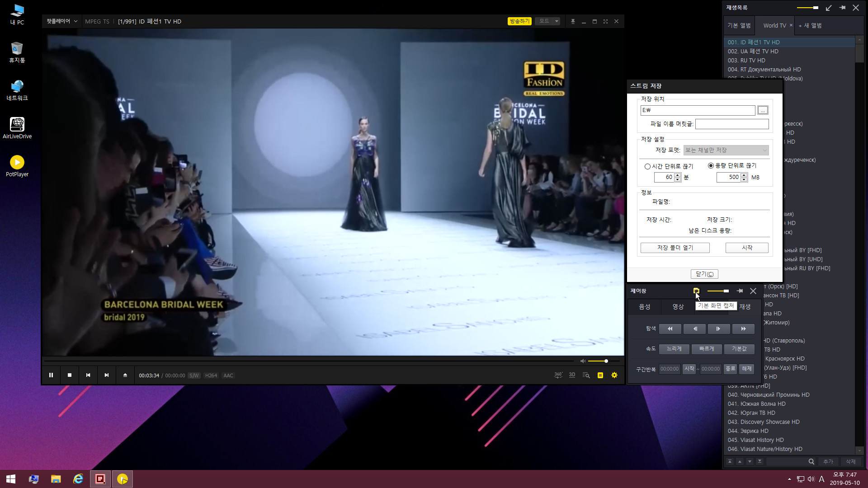The width and height of the screenshot is (868, 488).
Task: Click the playlist search field
Action: (x=787, y=461)
